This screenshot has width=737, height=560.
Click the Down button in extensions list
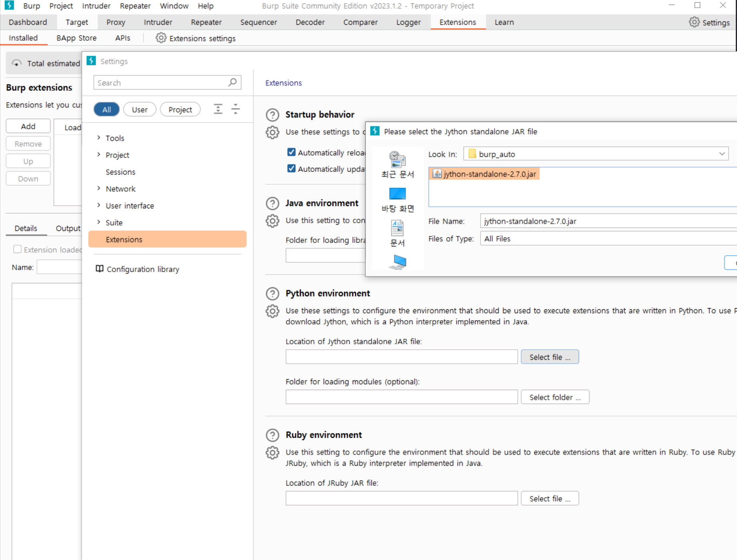point(28,179)
